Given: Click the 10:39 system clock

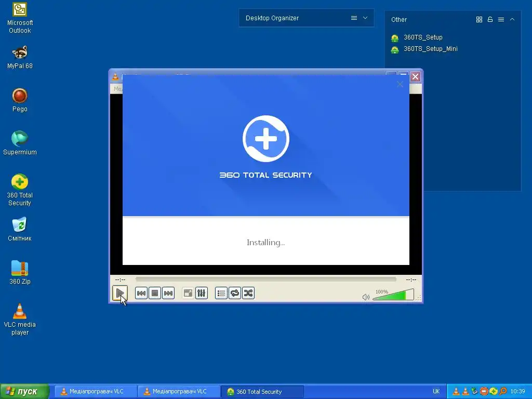Looking at the screenshot, I should click(518, 392).
